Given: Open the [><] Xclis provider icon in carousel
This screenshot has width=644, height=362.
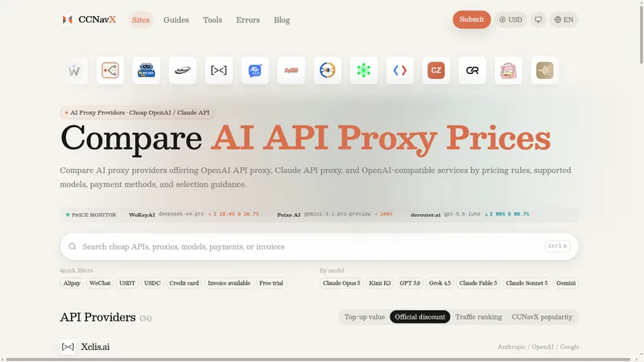Looking at the screenshot, I should [x=218, y=71].
